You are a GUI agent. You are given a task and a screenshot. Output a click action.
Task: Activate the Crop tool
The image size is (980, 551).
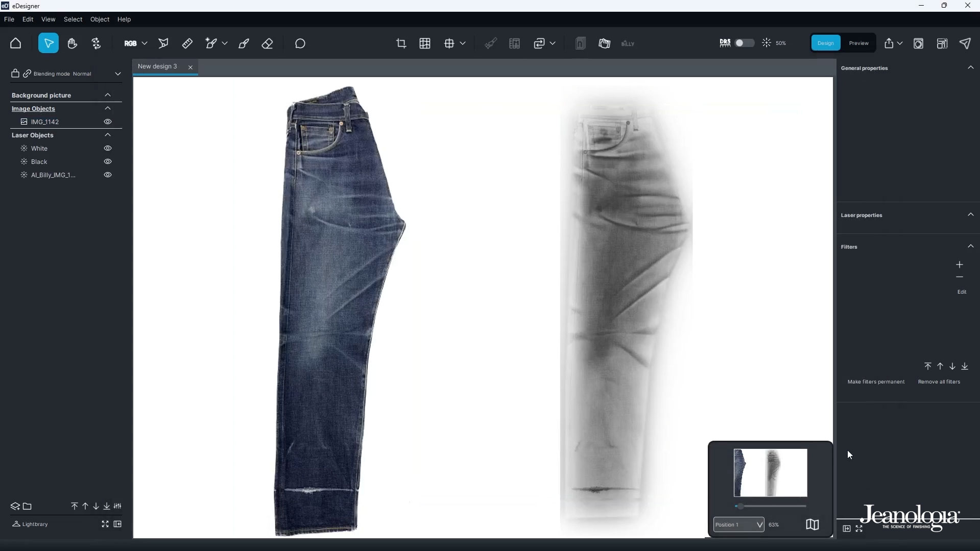(x=401, y=43)
